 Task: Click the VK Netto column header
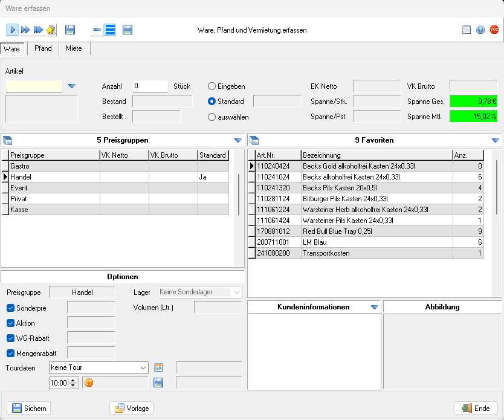coord(124,155)
